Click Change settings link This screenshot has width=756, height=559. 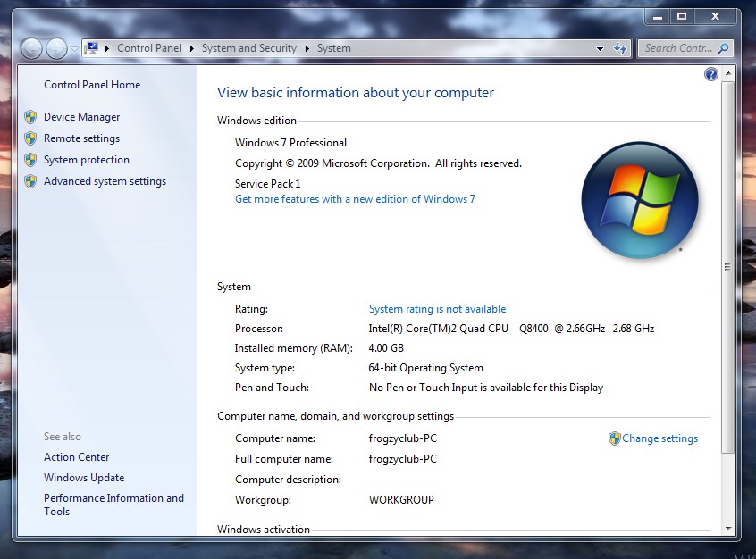(659, 438)
